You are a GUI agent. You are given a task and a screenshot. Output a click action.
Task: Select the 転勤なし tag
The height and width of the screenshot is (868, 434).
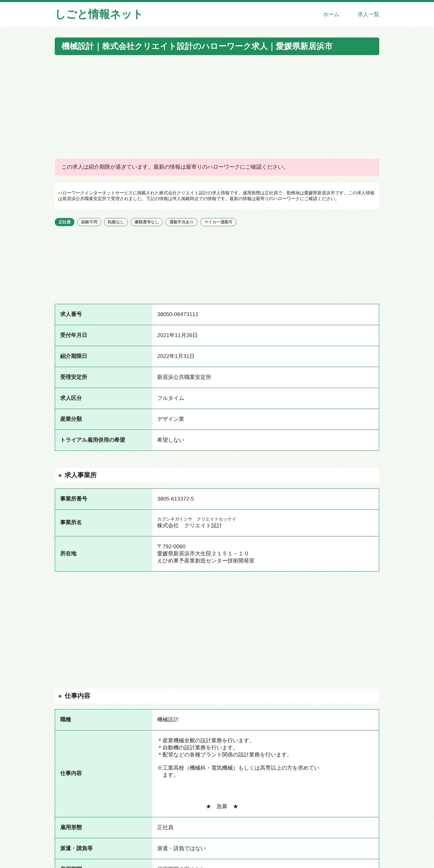[x=116, y=222]
